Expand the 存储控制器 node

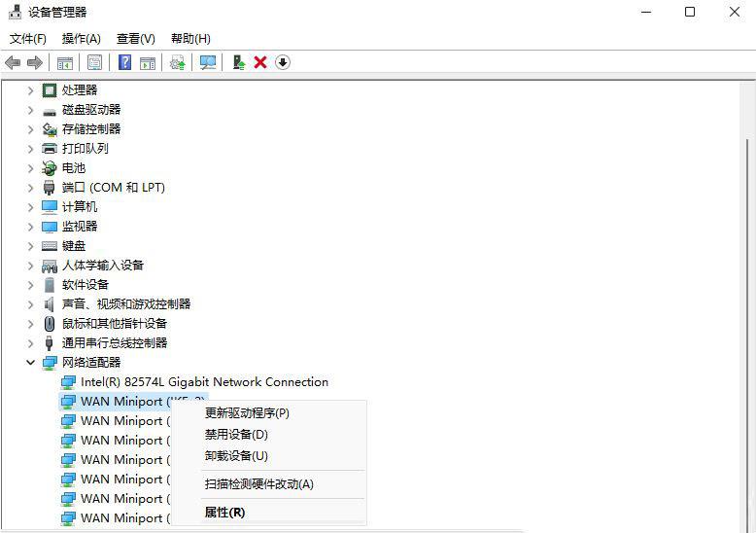point(30,129)
